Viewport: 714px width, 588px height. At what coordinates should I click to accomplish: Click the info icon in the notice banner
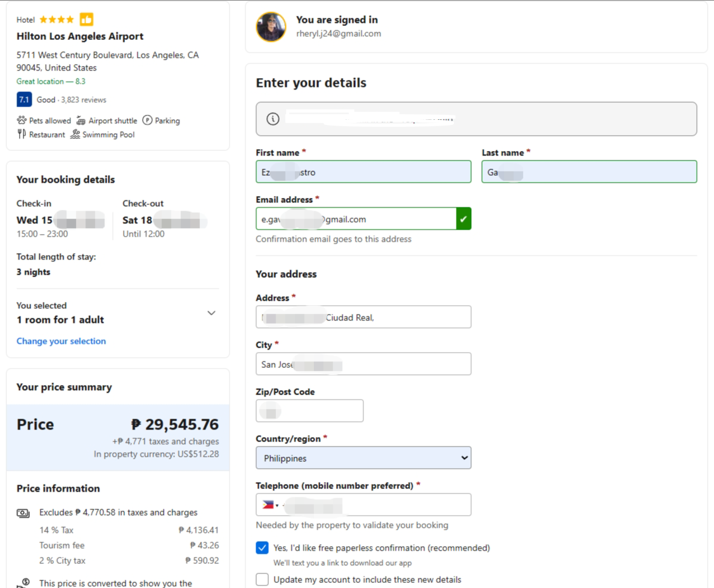pyautogui.click(x=273, y=119)
